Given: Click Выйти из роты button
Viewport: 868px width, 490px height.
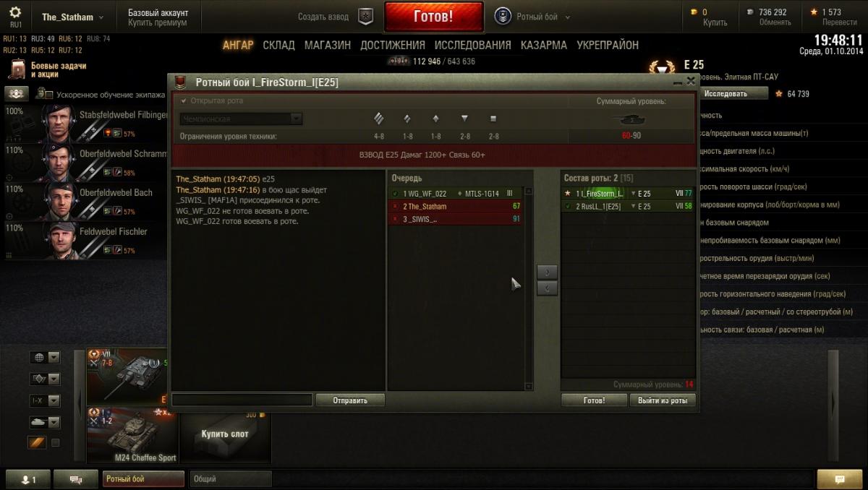Looking at the screenshot, I should point(663,400).
